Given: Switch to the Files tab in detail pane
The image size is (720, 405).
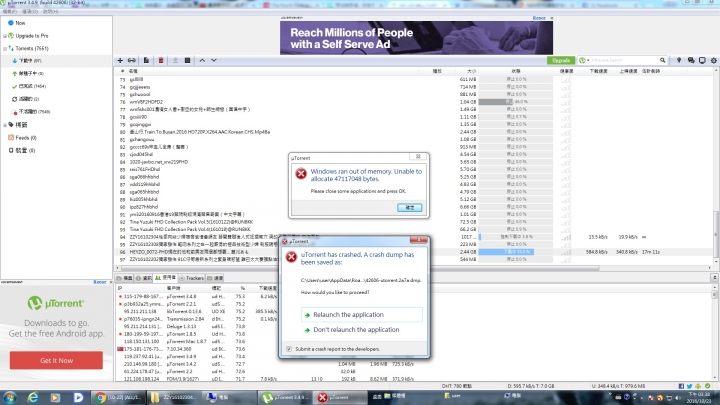Looking at the screenshot, I should coord(124,278).
